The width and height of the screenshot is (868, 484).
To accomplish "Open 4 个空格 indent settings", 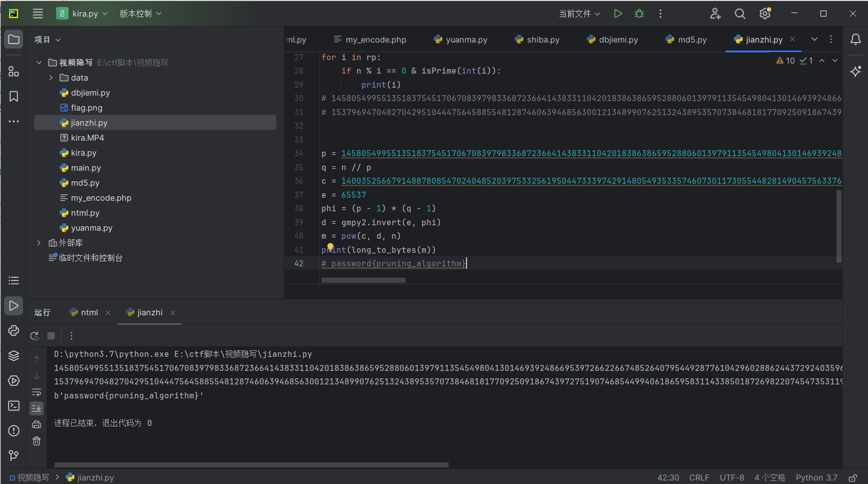I will [x=770, y=478].
